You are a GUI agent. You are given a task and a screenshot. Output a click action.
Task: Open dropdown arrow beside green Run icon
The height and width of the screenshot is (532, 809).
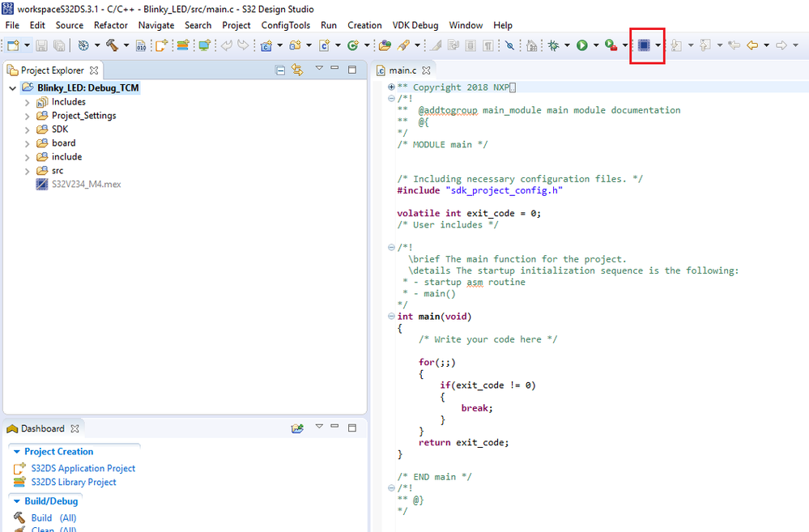(596, 45)
